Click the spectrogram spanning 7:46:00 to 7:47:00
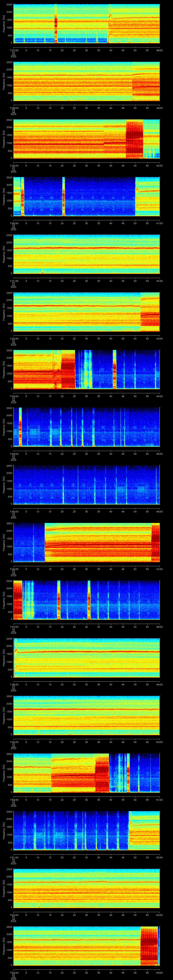Image resolution: width=173 pixels, height=980 pixels. click(x=87, y=543)
